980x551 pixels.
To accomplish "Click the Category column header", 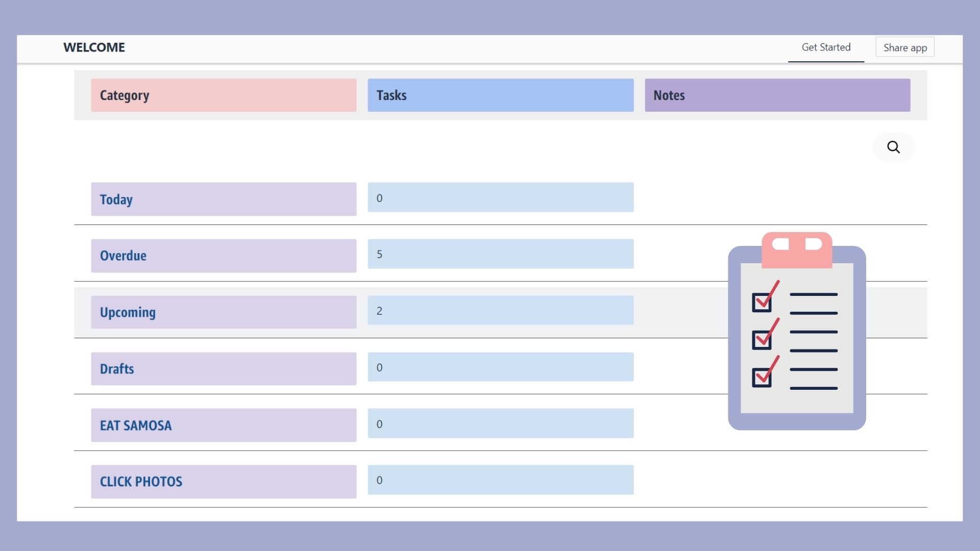I will (x=224, y=95).
